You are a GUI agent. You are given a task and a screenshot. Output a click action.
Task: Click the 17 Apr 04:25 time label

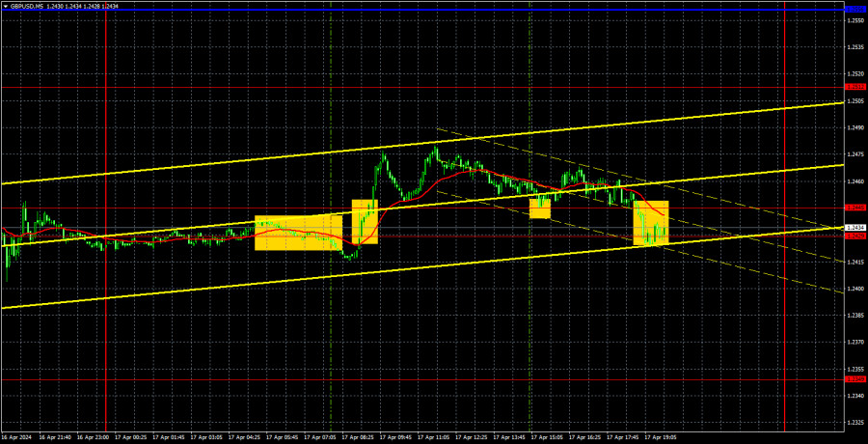tap(244, 437)
